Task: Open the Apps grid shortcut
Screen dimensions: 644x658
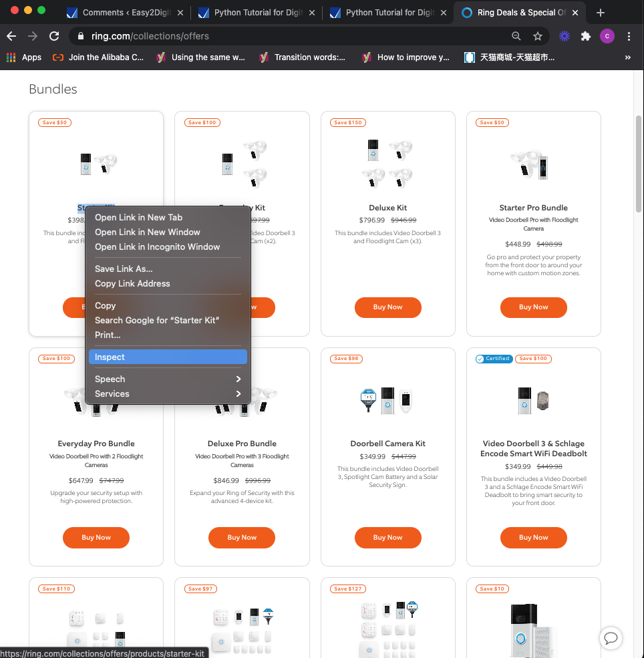Action: (24, 57)
